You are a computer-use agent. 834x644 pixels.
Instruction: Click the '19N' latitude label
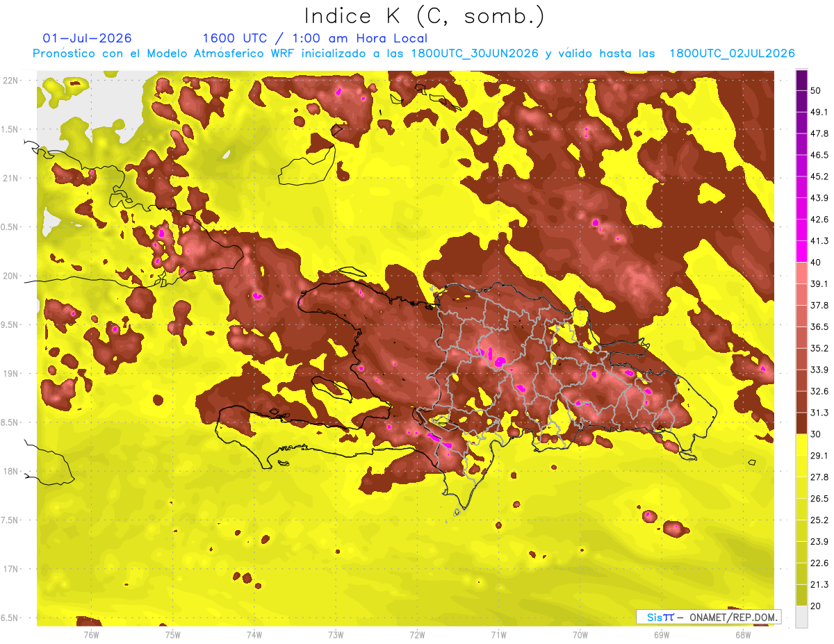pyautogui.click(x=11, y=374)
